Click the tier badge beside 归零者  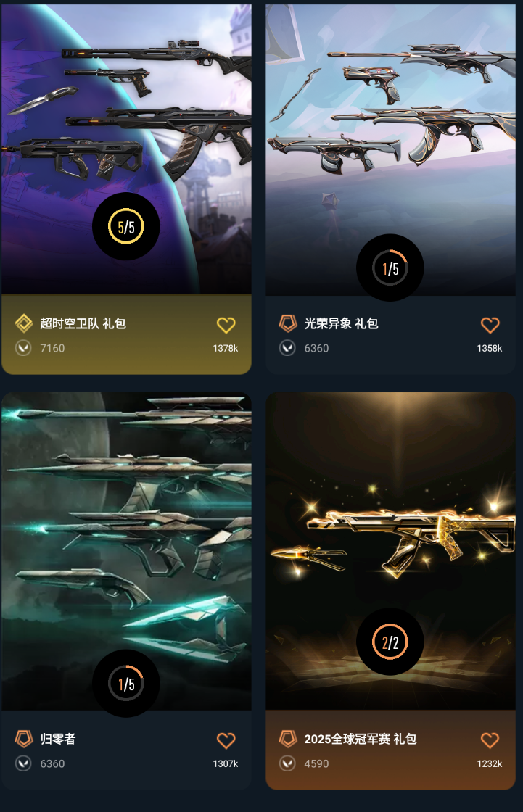[24, 739]
